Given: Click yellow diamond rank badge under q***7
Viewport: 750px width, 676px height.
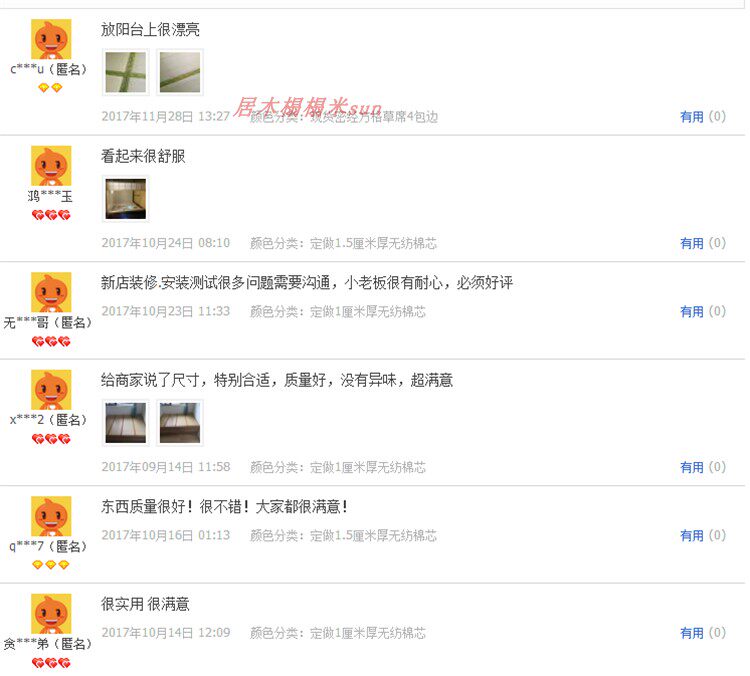Looking at the screenshot, I should (x=51, y=565).
